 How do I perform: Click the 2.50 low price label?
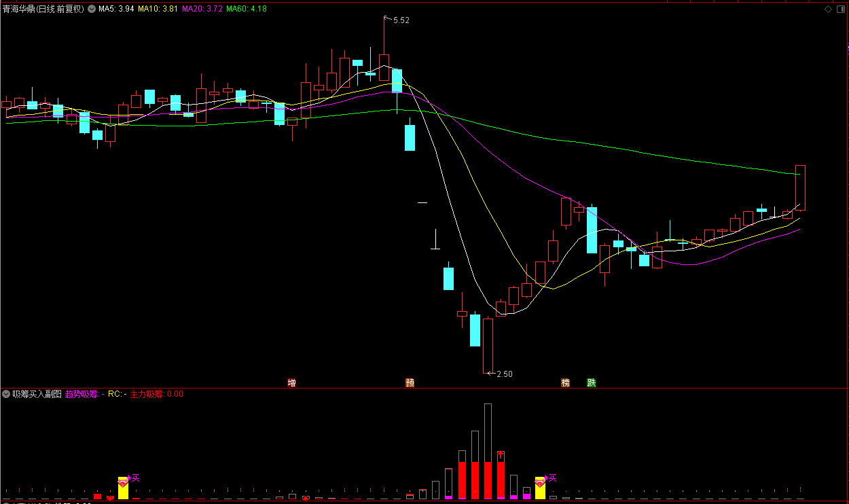point(505,374)
